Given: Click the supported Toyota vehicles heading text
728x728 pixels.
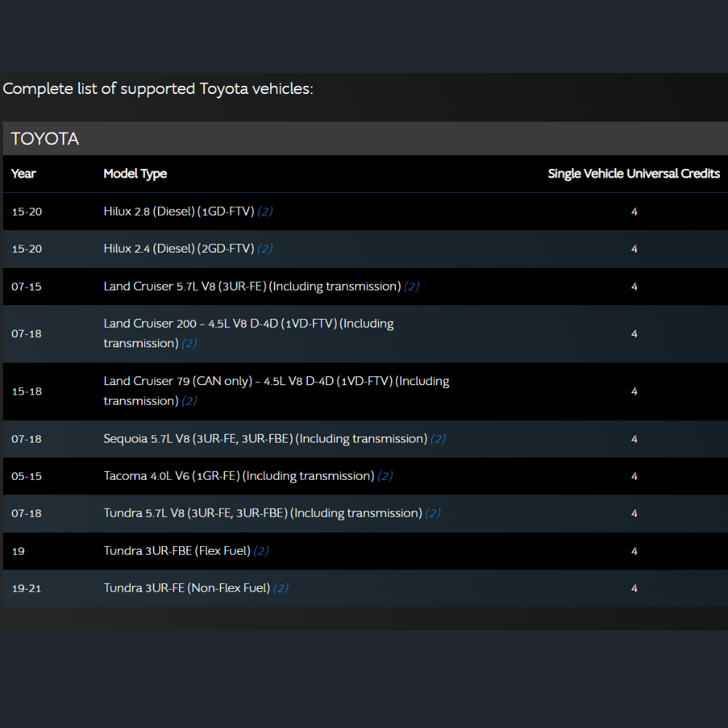Looking at the screenshot, I should pyautogui.click(x=158, y=88).
